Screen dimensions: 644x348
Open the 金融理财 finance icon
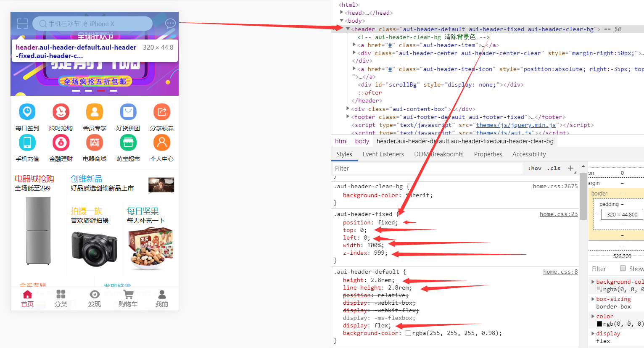point(61,142)
